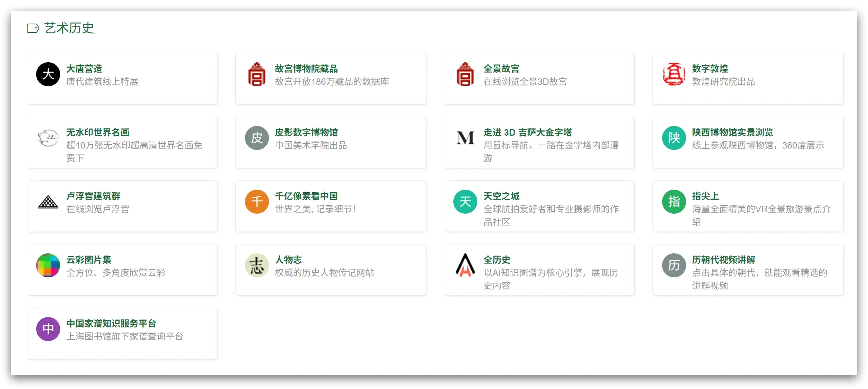The width and height of the screenshot is (868, 389).
Task: Click the purple 中 circle icon
Action: pyautogui.click(x=48, y=329)
